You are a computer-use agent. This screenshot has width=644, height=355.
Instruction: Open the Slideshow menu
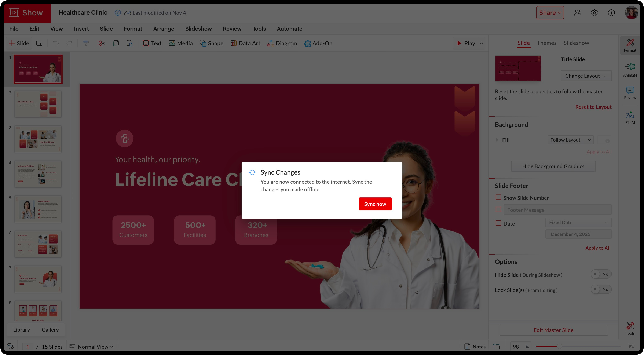coord(198,29)
